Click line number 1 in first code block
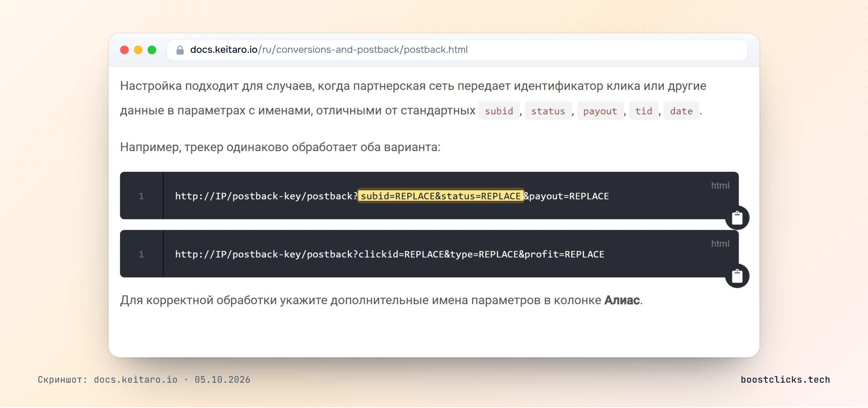This screenshot has width=868, height=408. click(141, 196)
